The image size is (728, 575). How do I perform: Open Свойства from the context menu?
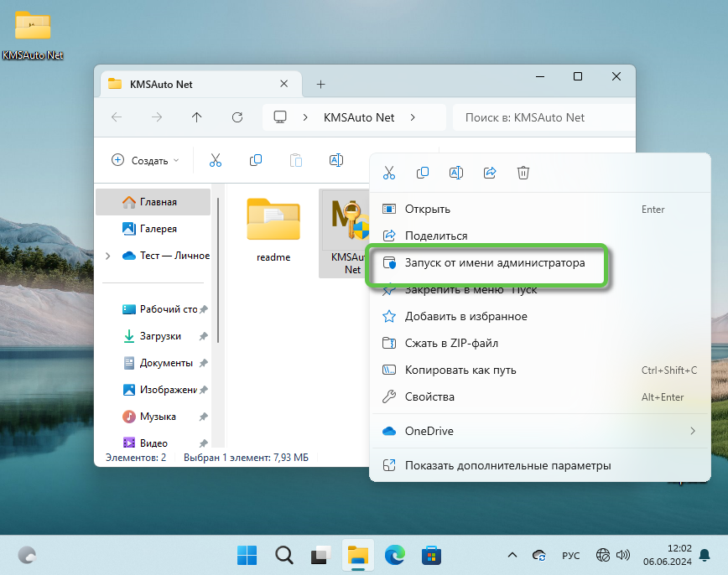pos(541,397)
